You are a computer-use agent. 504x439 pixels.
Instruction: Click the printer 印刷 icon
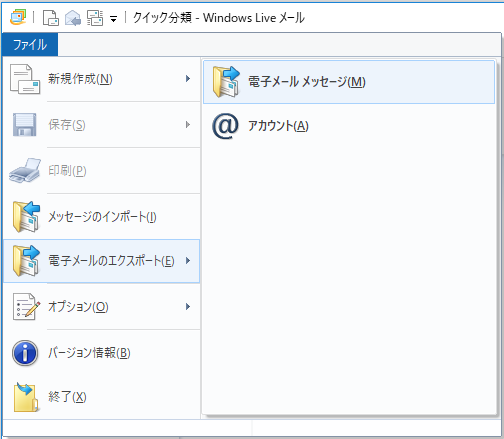25,170
